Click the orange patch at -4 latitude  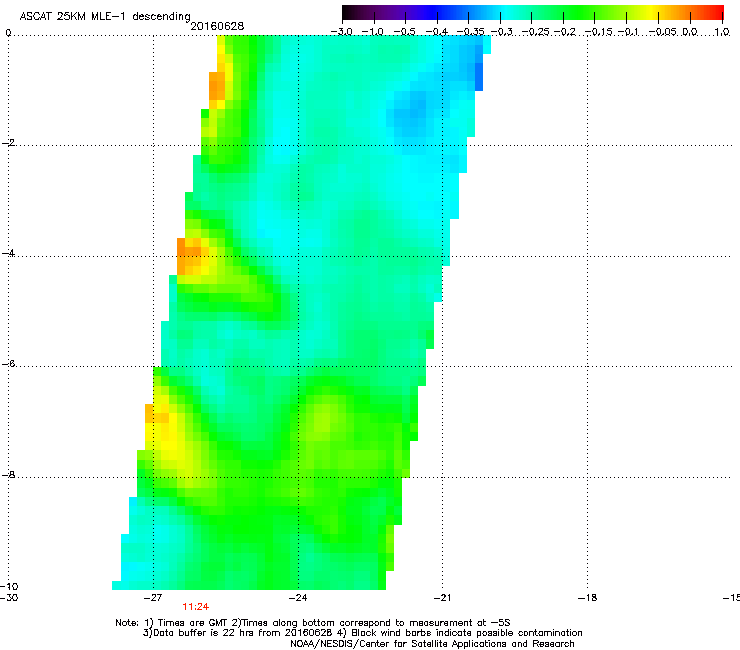tap(189, 256)
